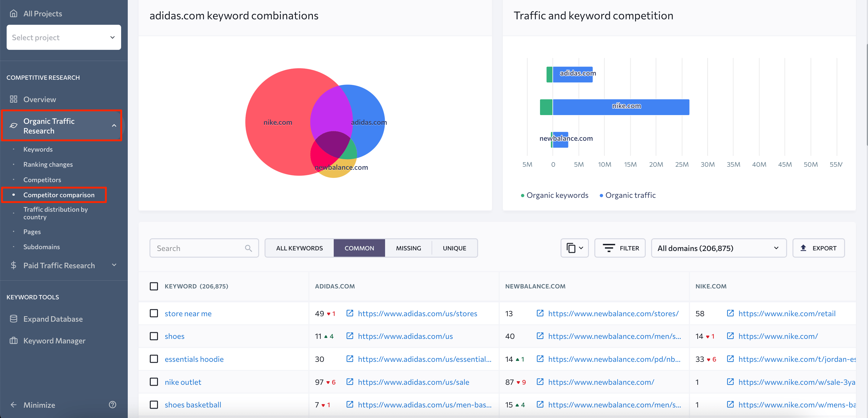Click the All Projects home icon

click(14, 14)
